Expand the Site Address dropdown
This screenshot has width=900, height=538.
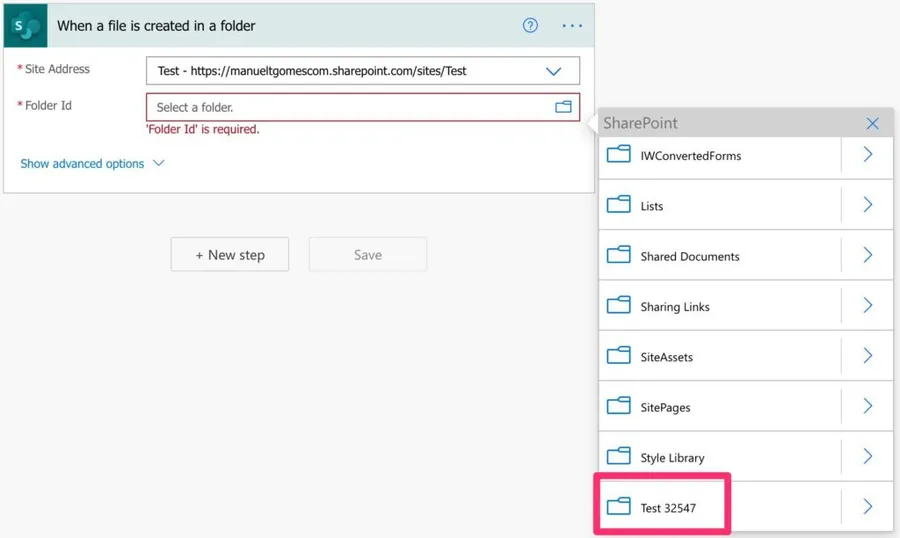(x=553, y=71)
